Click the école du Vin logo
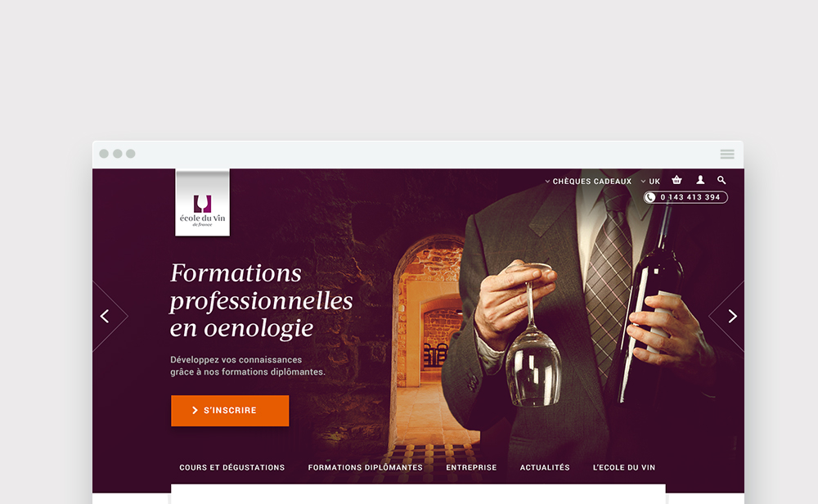Image resolution: width=818 pixels, height=504 pixels. 202,203
